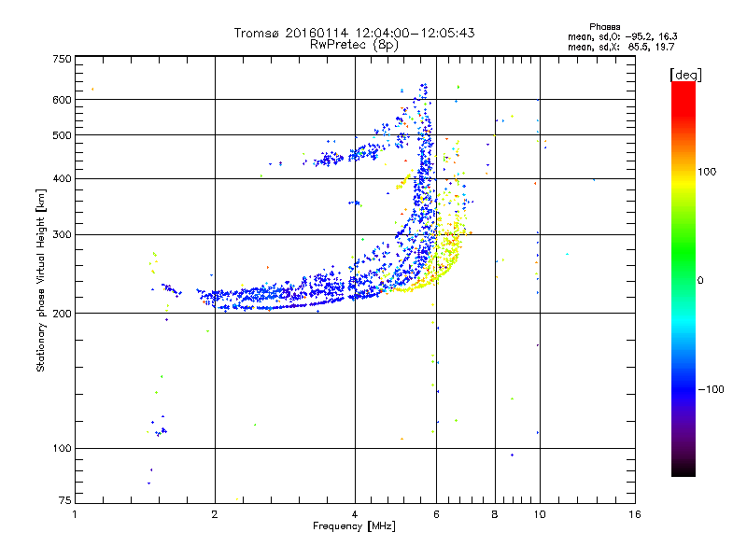Click the 'Stationary phase Virtual Height [km]' label
Screen dimensions: 747x560
[40, 280]
